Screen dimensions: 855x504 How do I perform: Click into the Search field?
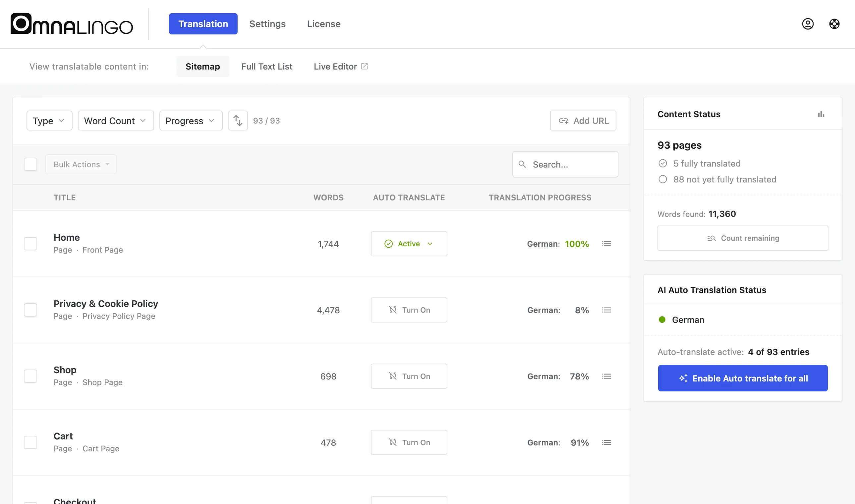565,164
